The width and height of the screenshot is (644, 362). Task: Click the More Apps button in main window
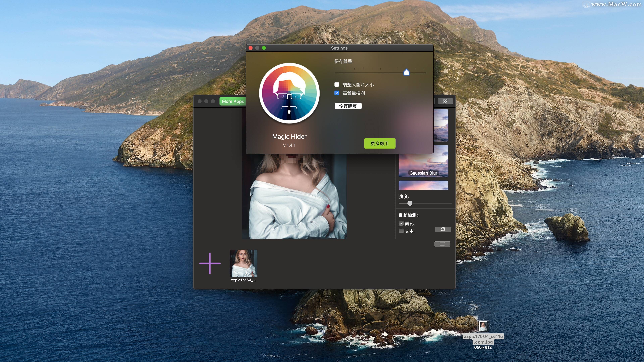coord(232,101)
